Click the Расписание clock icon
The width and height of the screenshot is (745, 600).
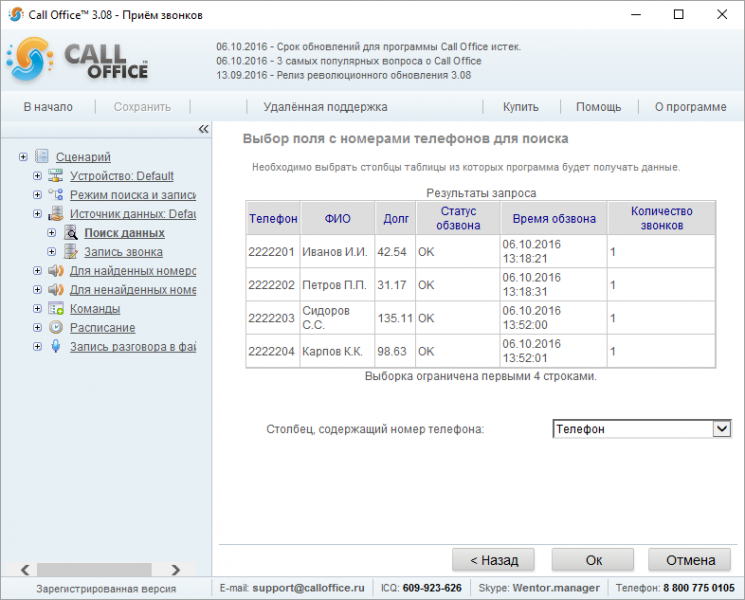click(56, 328)
